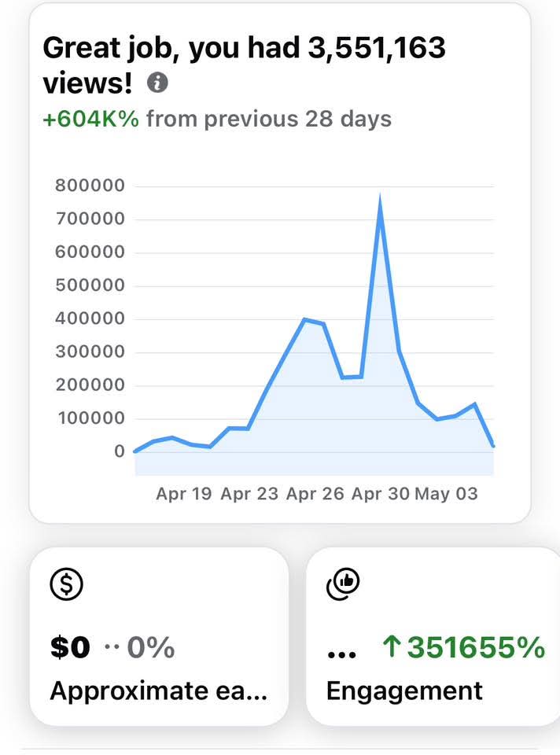Click the Apr 30 axis label
The image size is (560, 755).
[x=380, y=495]
